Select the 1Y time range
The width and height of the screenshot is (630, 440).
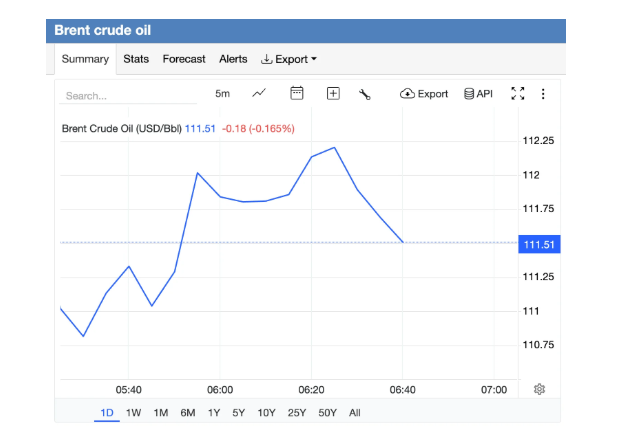(213, 412)
